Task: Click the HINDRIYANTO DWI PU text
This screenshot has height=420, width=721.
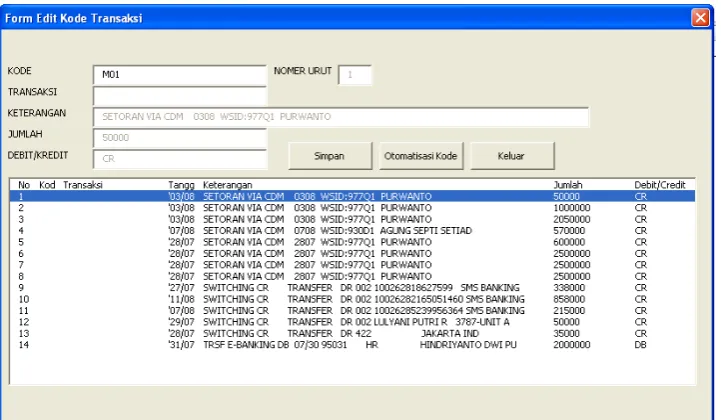Action: click(x=468, y=345)
